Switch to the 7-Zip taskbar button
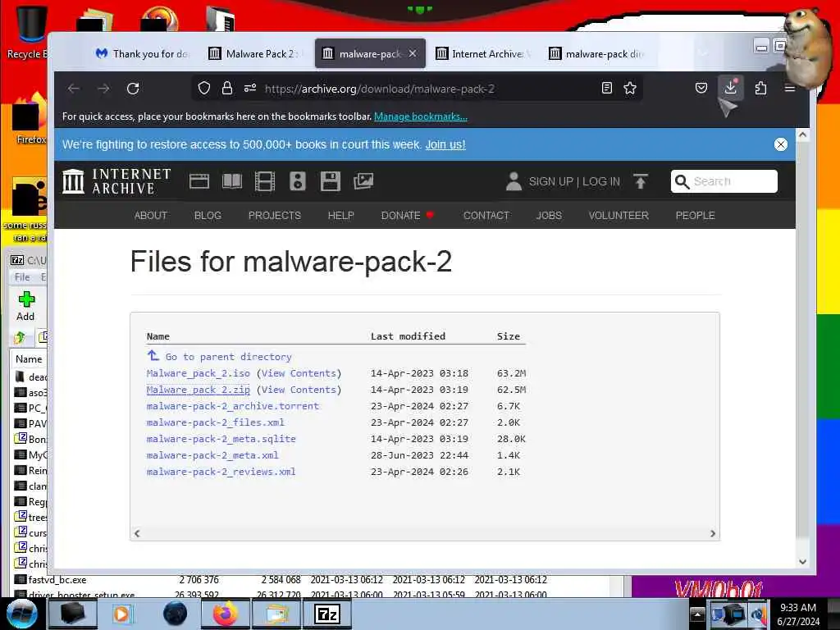Image resolution: width=840 pixels, height=630 pixels. coord(327,614)
